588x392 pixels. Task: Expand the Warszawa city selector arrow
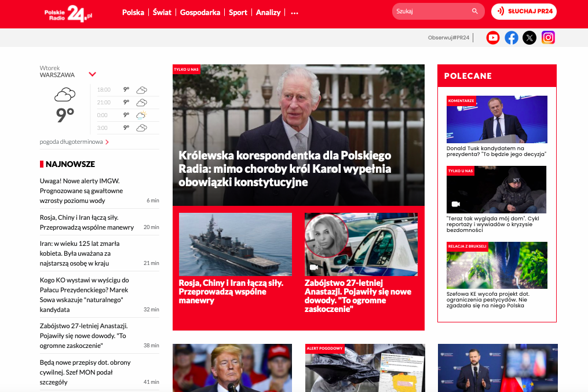click(x=92, y=74)
